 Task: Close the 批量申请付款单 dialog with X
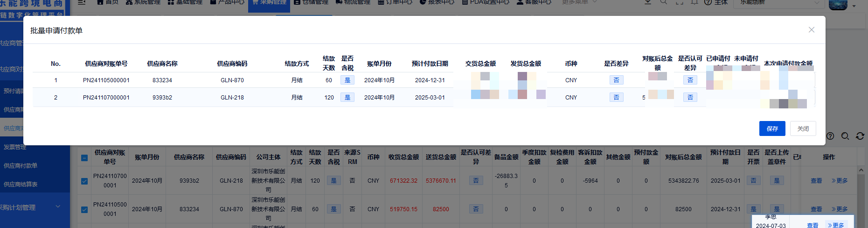point(812,30)
